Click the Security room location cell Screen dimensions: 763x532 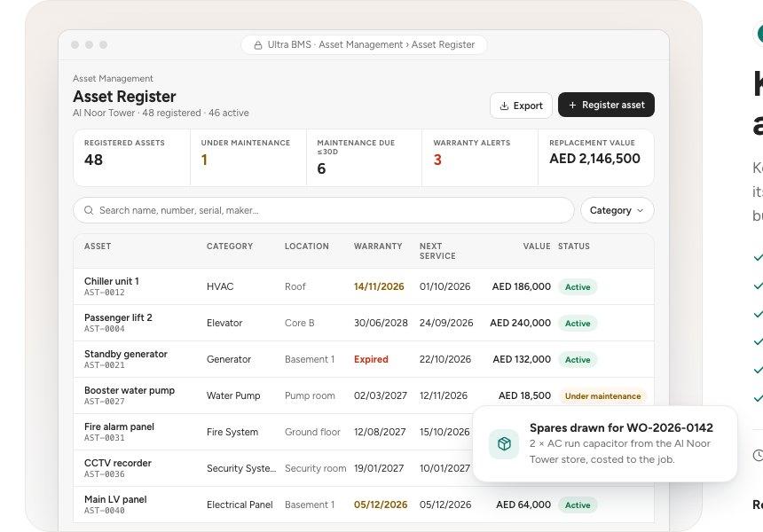coord(315,468)
